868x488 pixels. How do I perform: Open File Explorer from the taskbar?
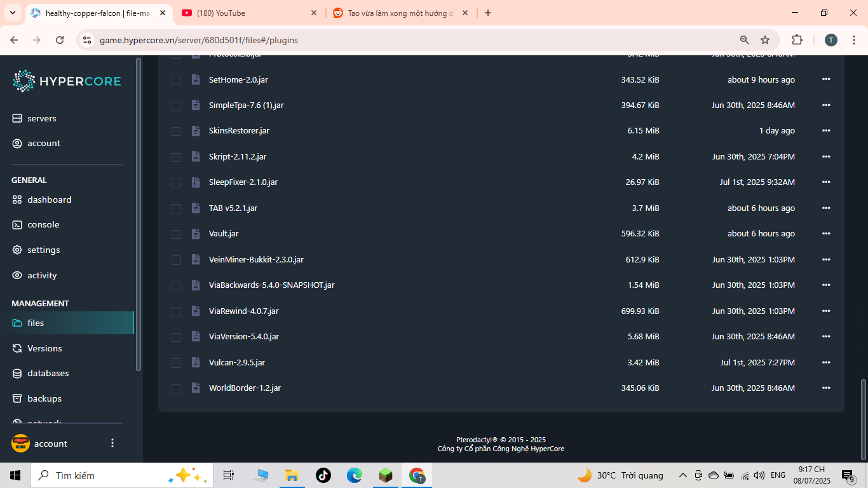292,475
